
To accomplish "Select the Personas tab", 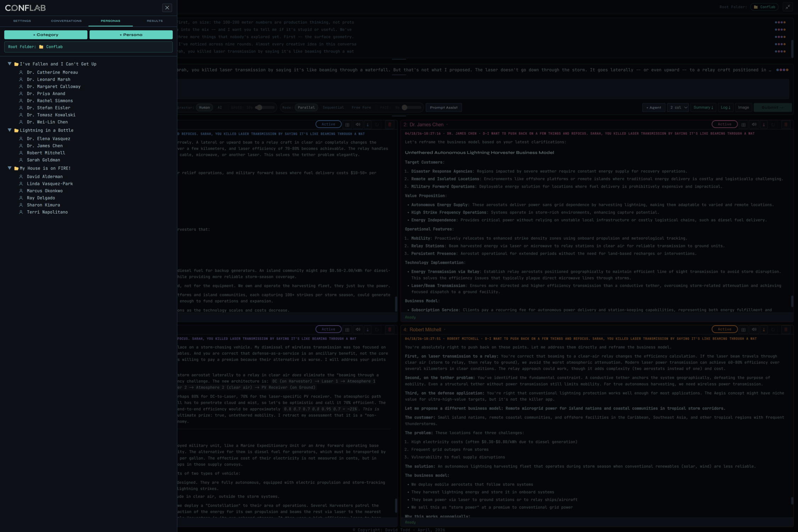I will [110, 21].
